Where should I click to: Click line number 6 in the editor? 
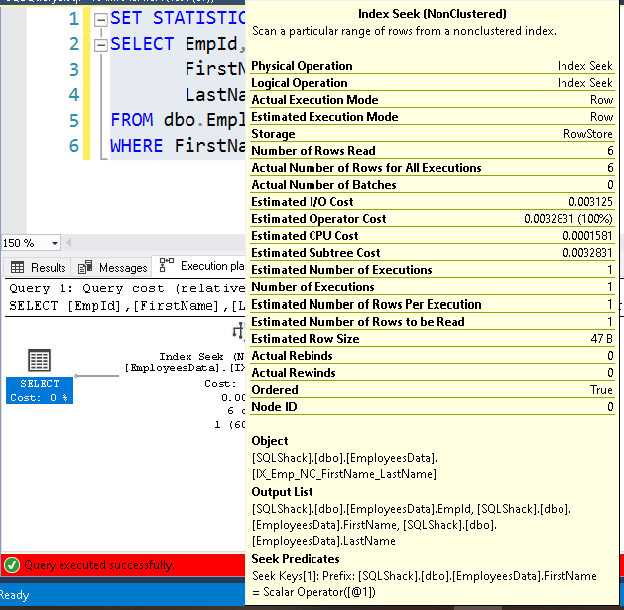(74, 146)
